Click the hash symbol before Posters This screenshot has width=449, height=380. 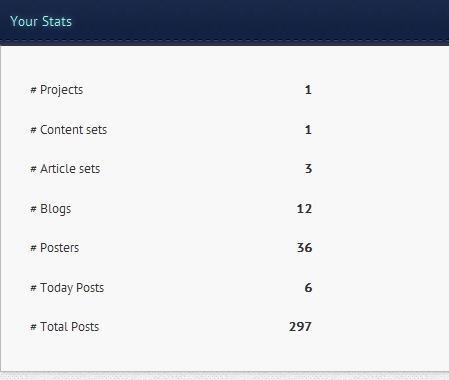[x=33, y=248]
